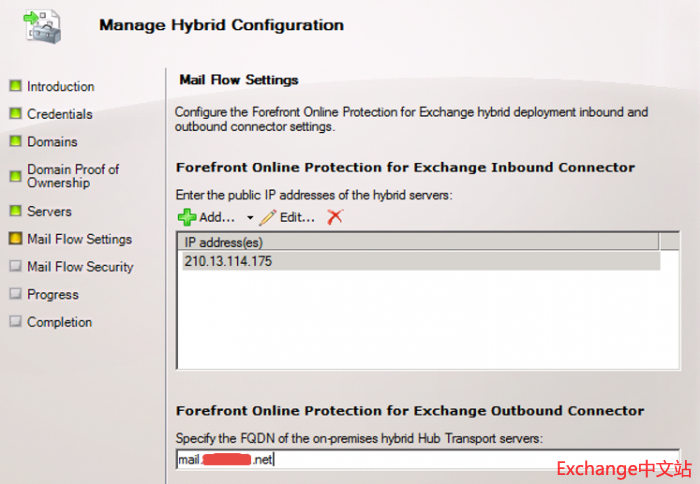This screenshot has height=484, width=700.
Task: Click the Introduction step status icon
Action: tap(15, 87)
